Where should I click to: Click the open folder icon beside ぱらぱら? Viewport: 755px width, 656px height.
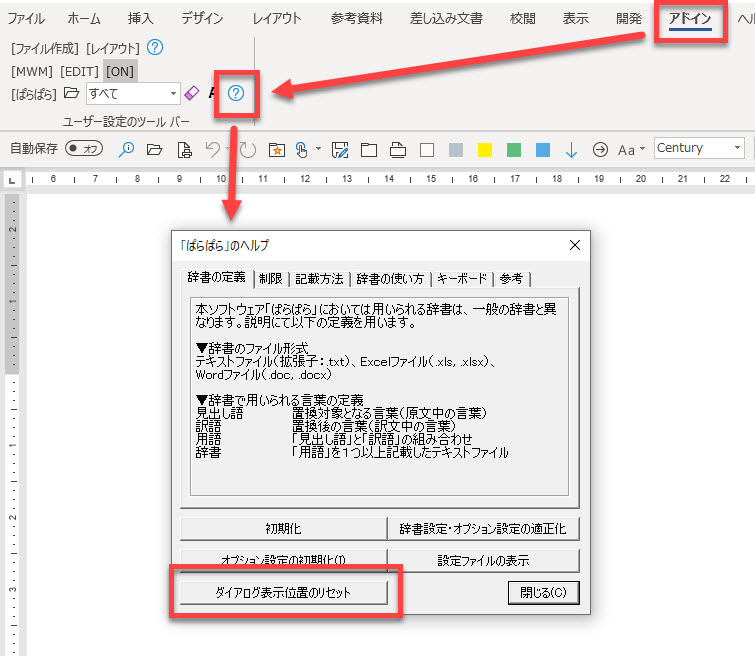click(71, 93)
